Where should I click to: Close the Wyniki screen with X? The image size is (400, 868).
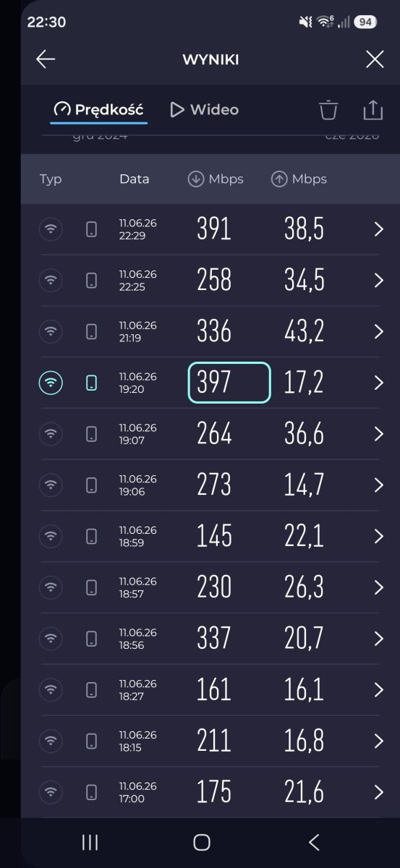pos(375,59)
